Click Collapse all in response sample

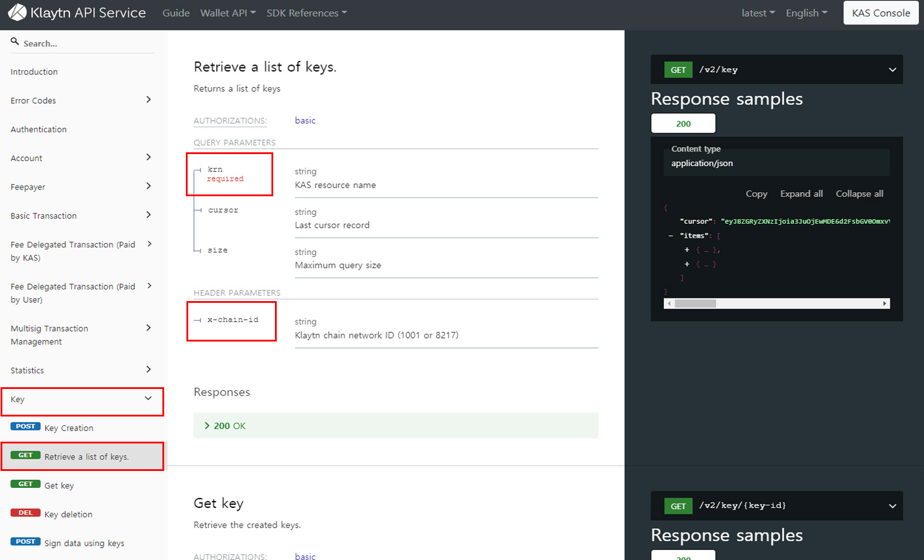[860, 194]
